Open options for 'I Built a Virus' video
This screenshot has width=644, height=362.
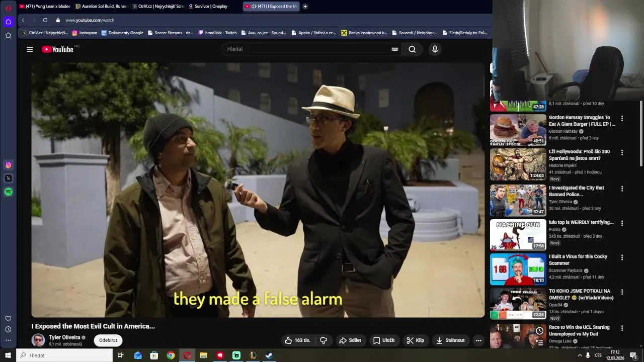tap(622, 257)
